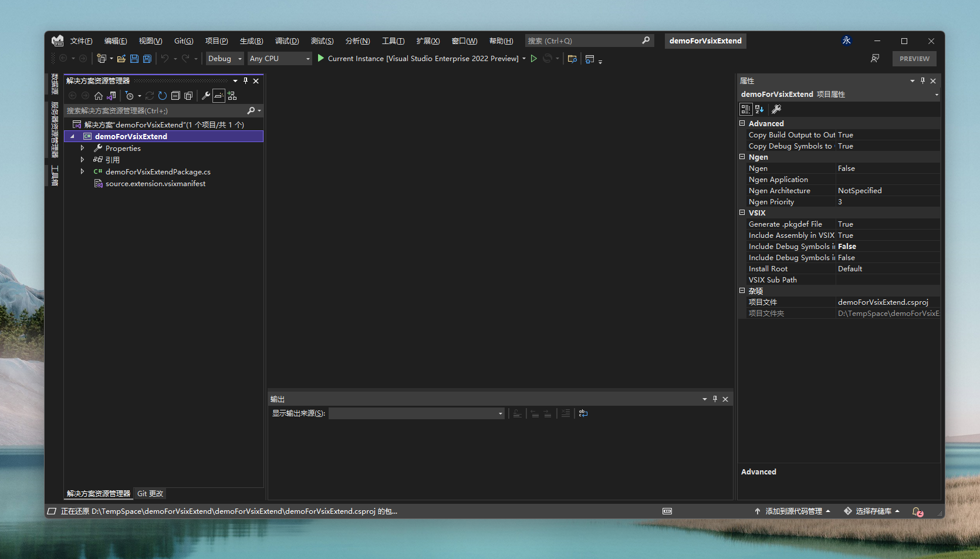
Task: Click the Pending Changes Filter clock icon
Action: (130, 96)
